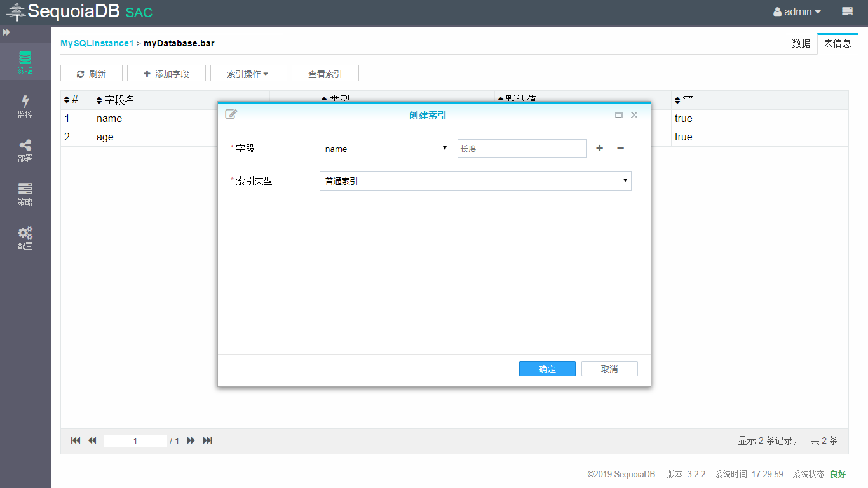The height and width of the screenshot is (488, 868).
Task: Click the 长度 length input field
Action: point(521,149)
